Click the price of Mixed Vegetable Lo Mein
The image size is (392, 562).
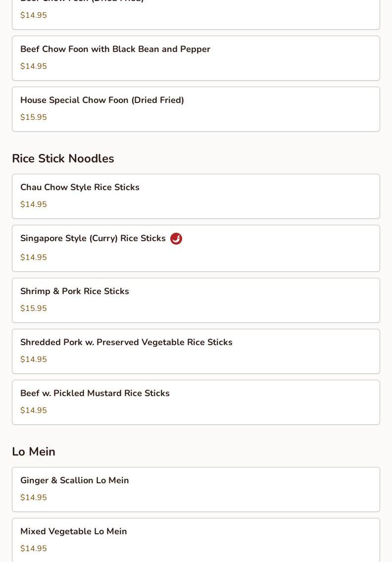(x=34, y=549)
